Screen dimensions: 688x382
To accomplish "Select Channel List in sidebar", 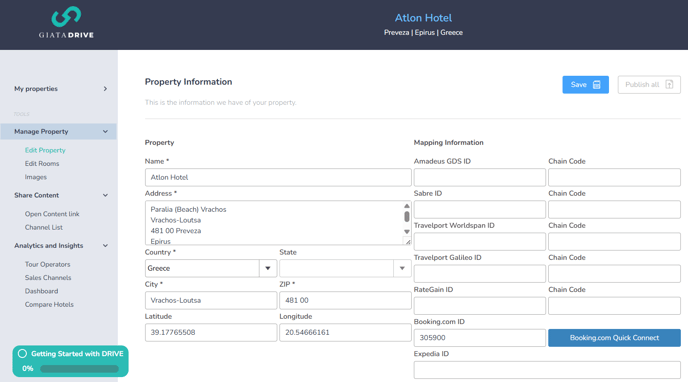I will [44, 227].
